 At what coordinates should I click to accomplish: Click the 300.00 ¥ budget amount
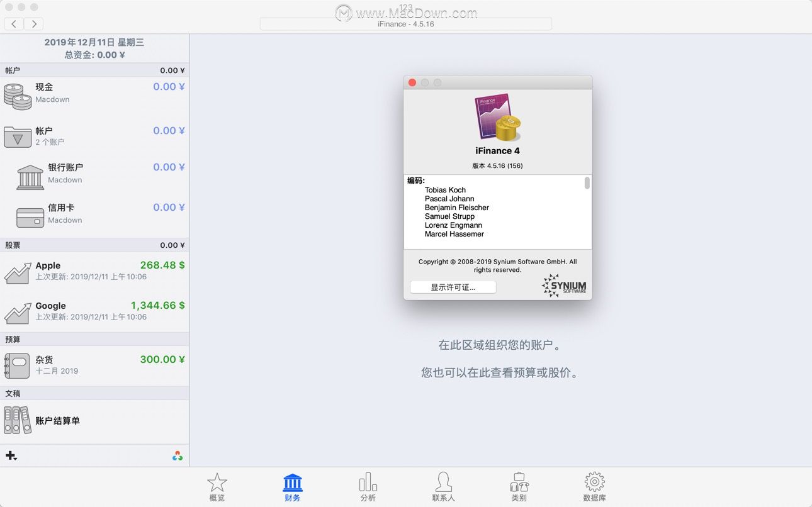[162, 360]
